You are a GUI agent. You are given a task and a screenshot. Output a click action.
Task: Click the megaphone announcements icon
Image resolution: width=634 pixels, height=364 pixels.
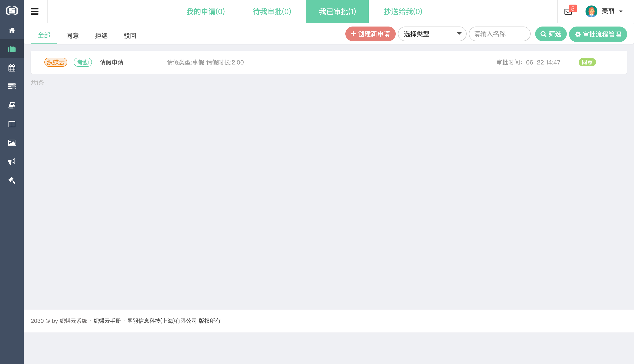pos(12,161)
